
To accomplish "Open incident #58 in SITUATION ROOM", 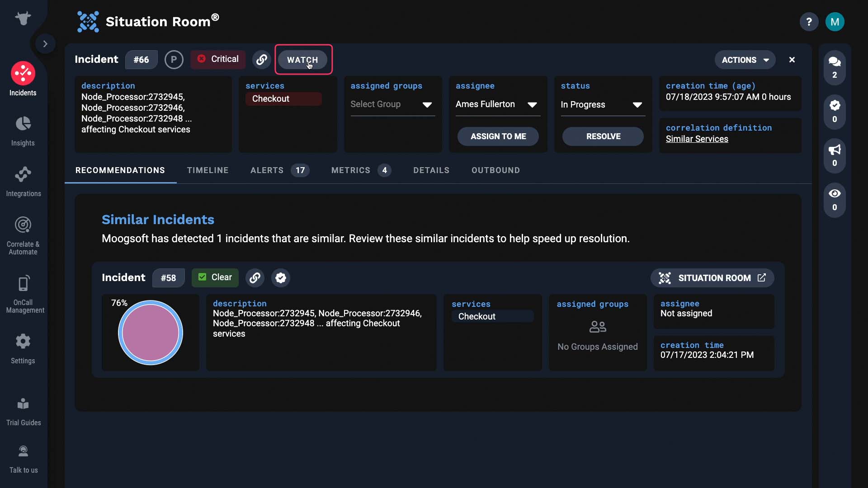I will pyautogui.click(x=712, y=278).
